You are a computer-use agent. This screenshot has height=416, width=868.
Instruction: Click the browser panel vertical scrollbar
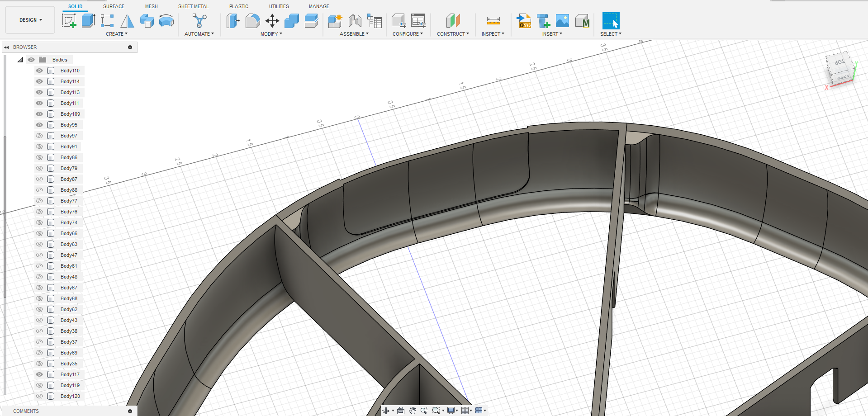click(5, 217)
